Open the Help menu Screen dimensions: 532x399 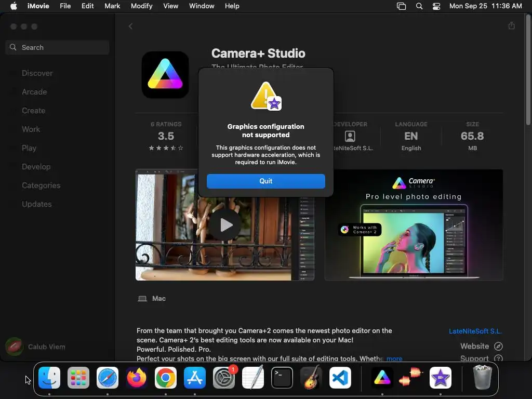232,6
